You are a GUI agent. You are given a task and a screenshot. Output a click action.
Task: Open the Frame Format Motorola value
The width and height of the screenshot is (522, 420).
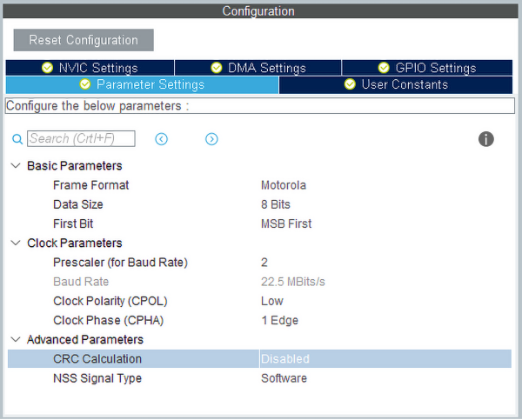[x=284, y=185]
